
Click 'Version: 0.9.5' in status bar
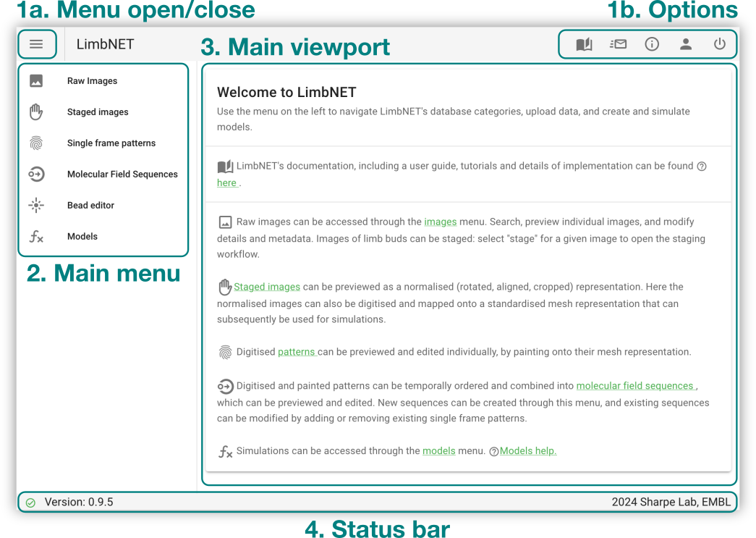coord(79,502)
